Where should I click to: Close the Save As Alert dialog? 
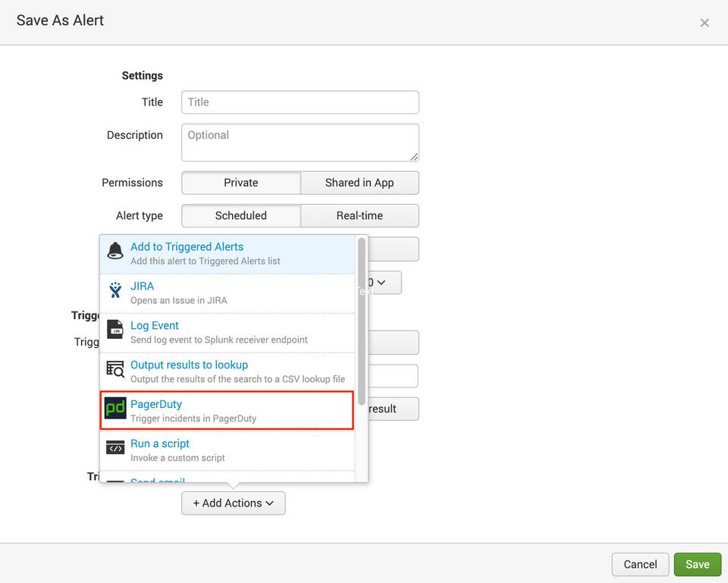click(704, 23)
